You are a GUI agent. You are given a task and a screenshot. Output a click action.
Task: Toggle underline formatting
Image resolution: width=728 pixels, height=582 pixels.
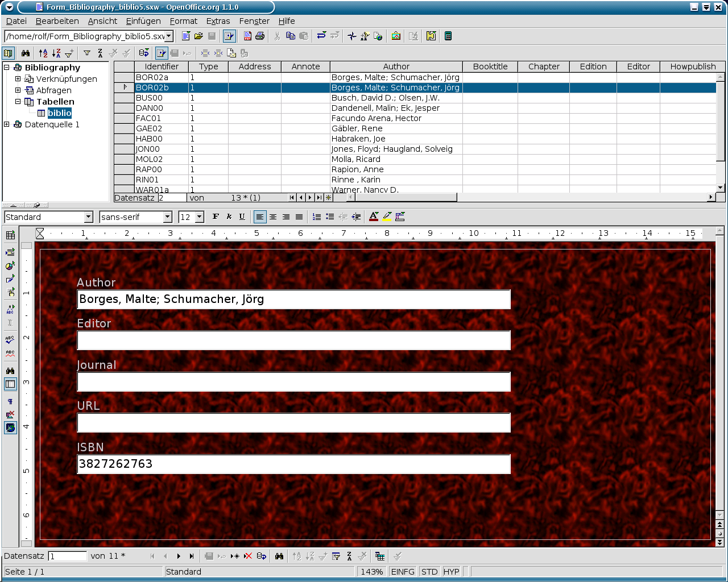(x=242, y=217)
